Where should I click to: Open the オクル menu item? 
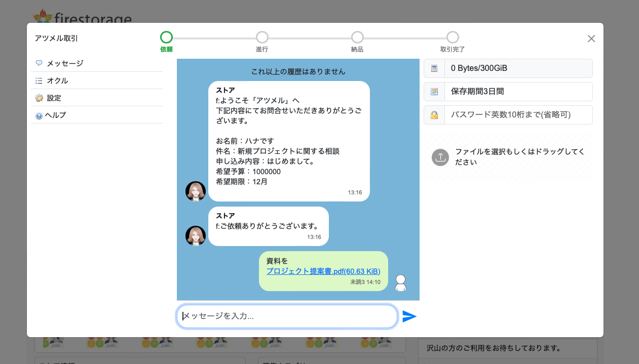tap(96, 80)
